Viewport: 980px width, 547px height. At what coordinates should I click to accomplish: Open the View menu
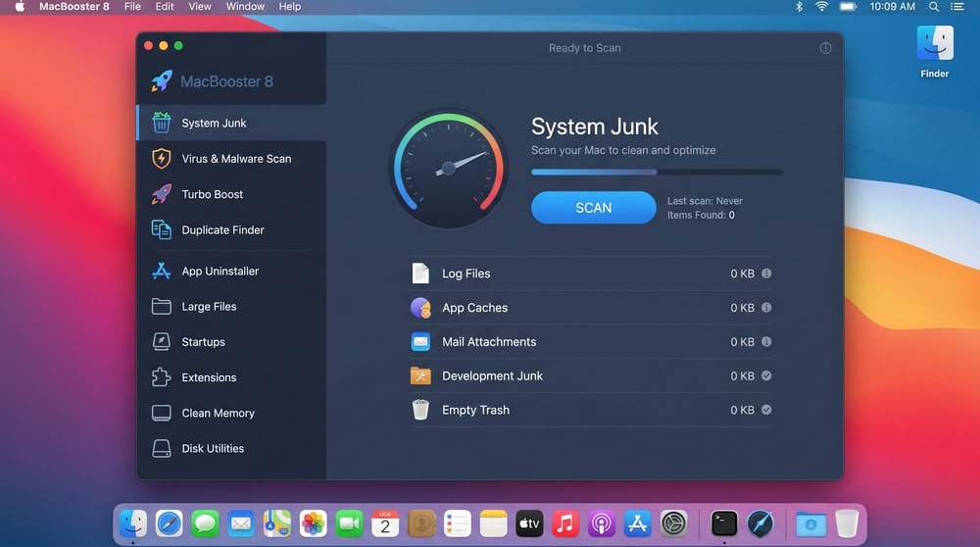[x=199, y=6]
